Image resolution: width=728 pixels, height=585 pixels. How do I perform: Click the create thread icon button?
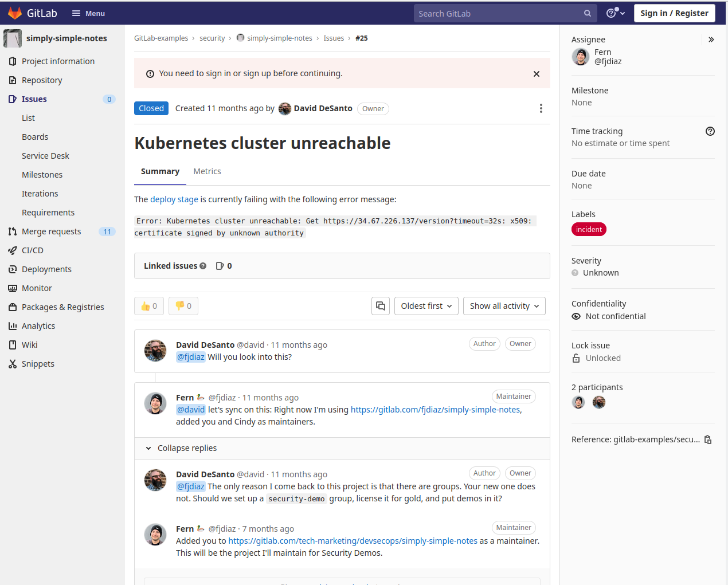[381, 306]
